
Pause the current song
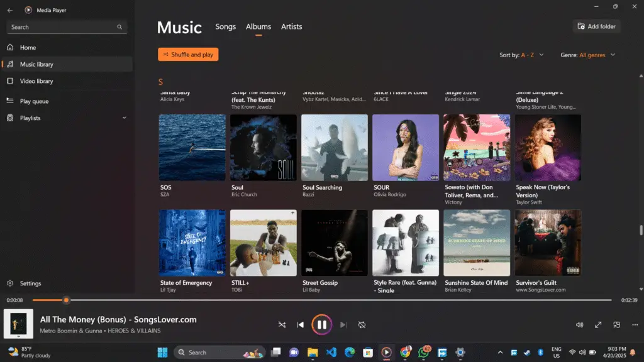321,325
